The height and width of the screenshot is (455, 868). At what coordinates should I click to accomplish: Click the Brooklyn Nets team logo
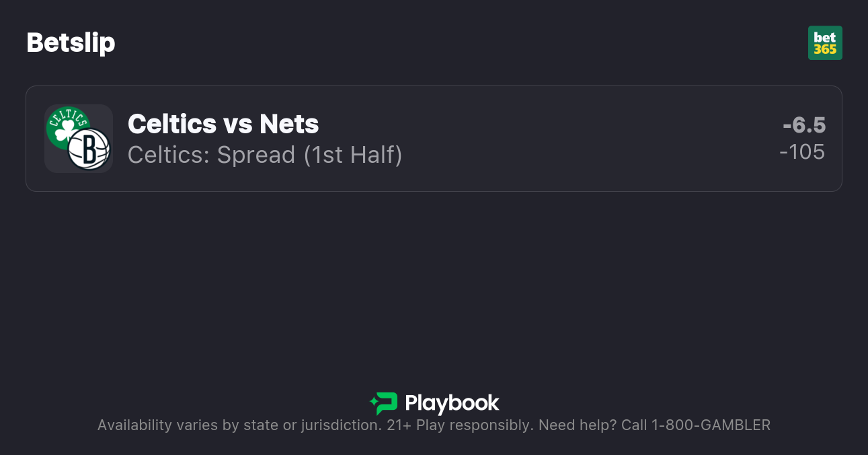(x=89, y=149)
